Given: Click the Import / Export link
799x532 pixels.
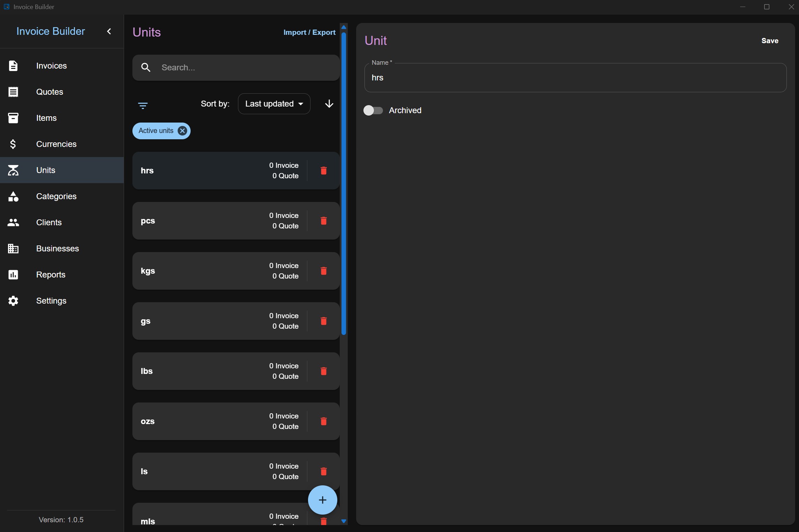Looking at the screenshot, I should [309, 32].
